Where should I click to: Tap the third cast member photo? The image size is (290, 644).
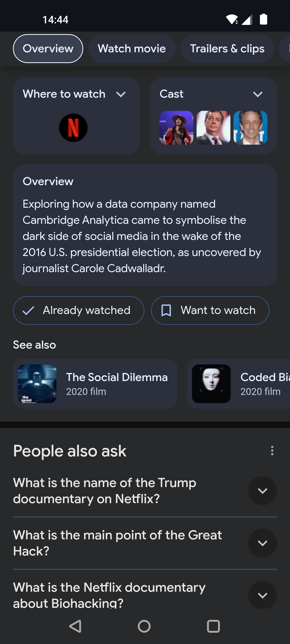point(251,128)
